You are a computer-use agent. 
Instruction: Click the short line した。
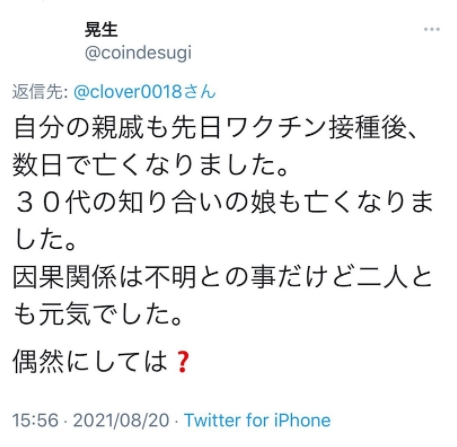45,240
